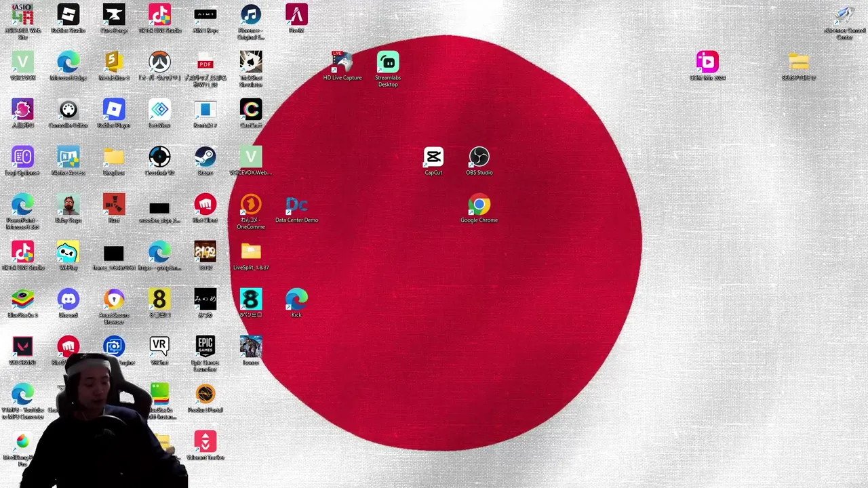
Task: Launch the Valorant Tracker shortcut
Action: tap(205, 442)
